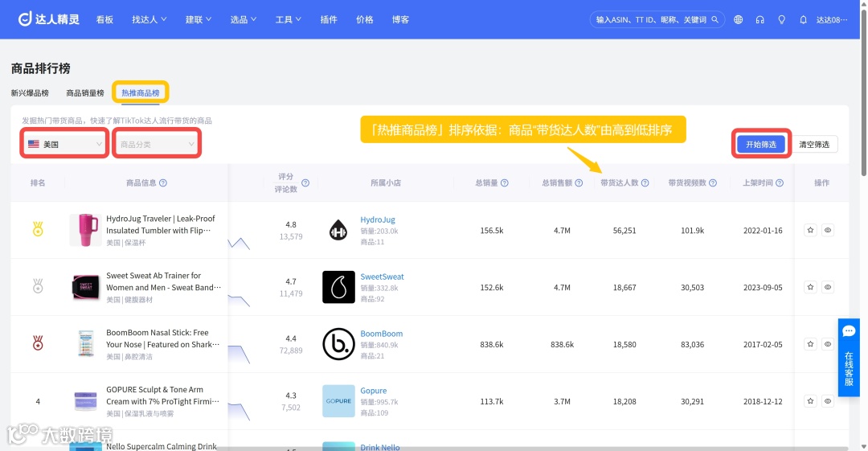Click the SweetSweat shop logo
Image resolution: width=868 pixels, height=451 pixels.
pyautogui.click(x=338, y=287)
